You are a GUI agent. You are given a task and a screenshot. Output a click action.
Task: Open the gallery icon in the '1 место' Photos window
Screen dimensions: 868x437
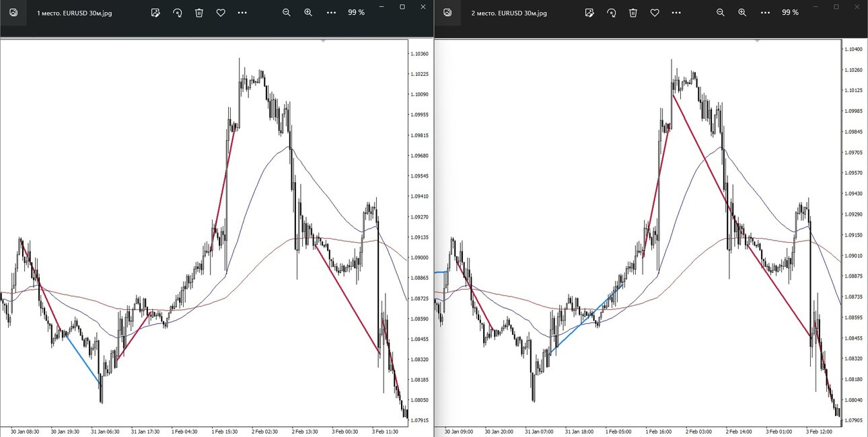[13, 13]
